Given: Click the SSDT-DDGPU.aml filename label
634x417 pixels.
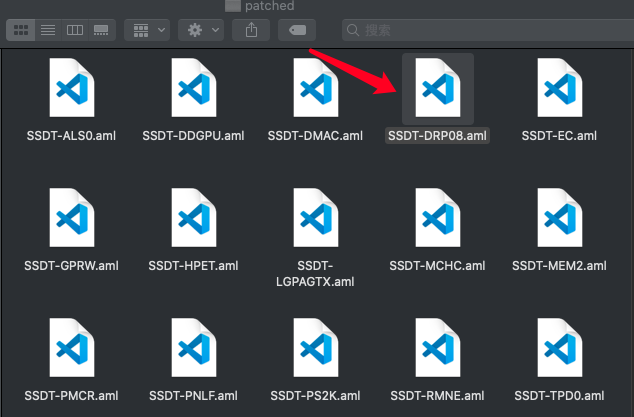Looking at the screenshot, I should pyautogui.click(x=193, y=135).
